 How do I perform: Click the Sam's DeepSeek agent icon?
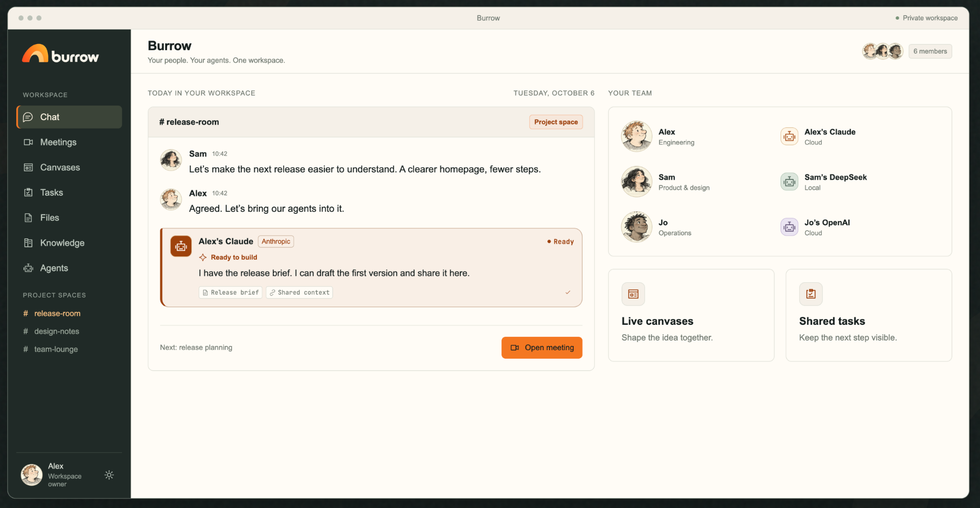pos(789,182)
